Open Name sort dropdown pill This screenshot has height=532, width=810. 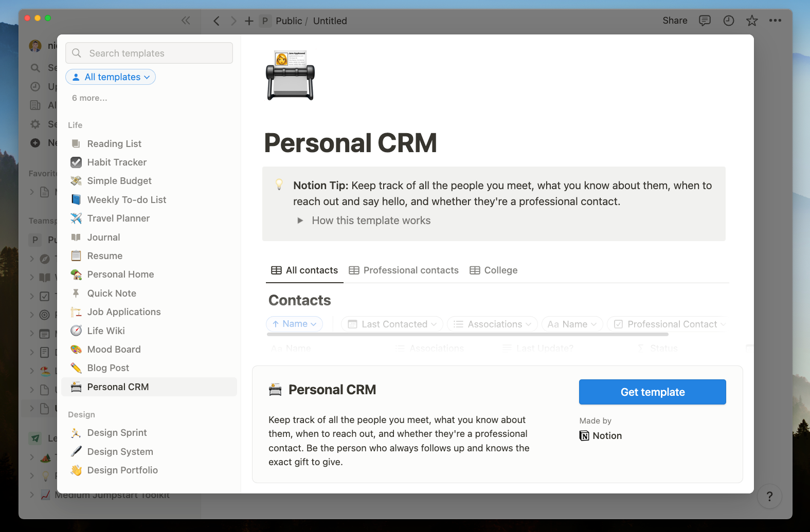(x=295, y=324)
